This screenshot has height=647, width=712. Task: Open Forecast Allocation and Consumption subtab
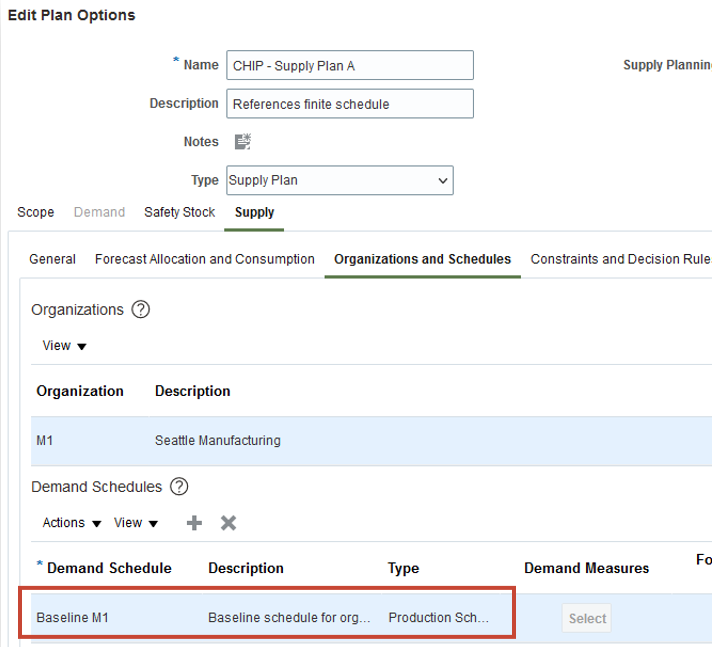coord(205,259)
